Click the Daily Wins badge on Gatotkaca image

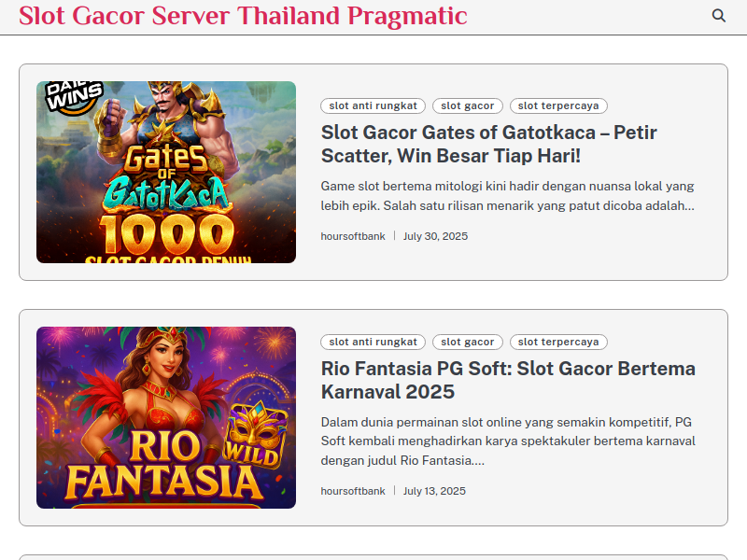pos(74,97)
